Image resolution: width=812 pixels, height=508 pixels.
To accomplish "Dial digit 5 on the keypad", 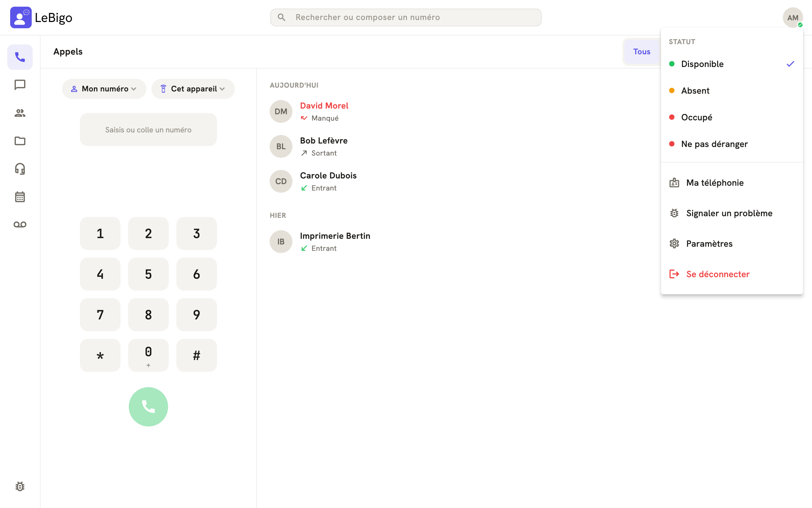I will tap(148, 274).
